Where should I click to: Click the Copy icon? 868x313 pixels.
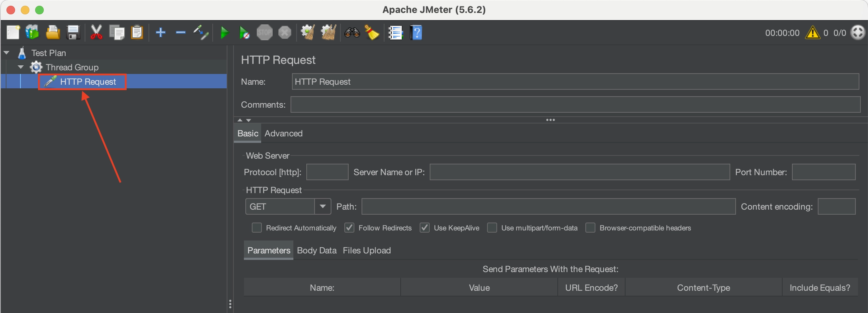[117, 33]
